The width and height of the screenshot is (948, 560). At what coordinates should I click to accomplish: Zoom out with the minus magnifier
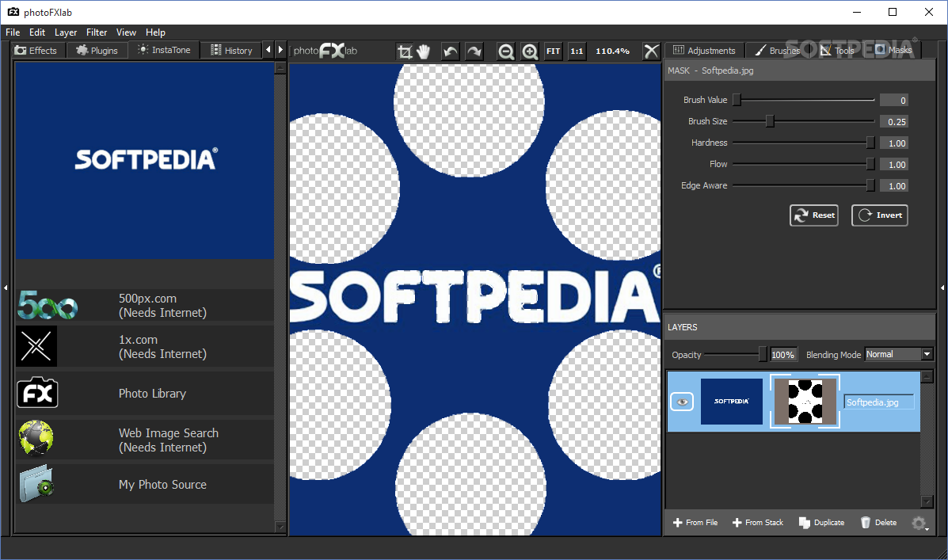[x=506, y=51]
